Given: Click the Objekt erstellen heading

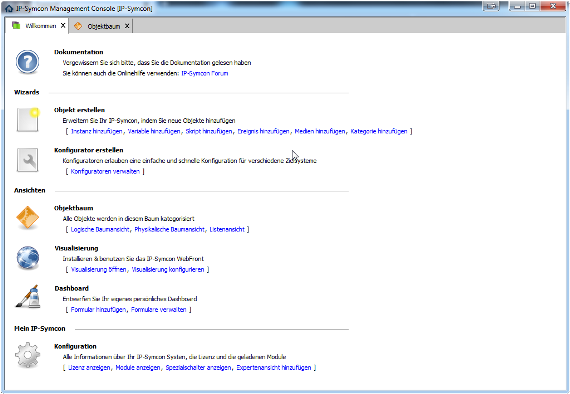Looking at the screenshot, I should click(x=80, y=110).
